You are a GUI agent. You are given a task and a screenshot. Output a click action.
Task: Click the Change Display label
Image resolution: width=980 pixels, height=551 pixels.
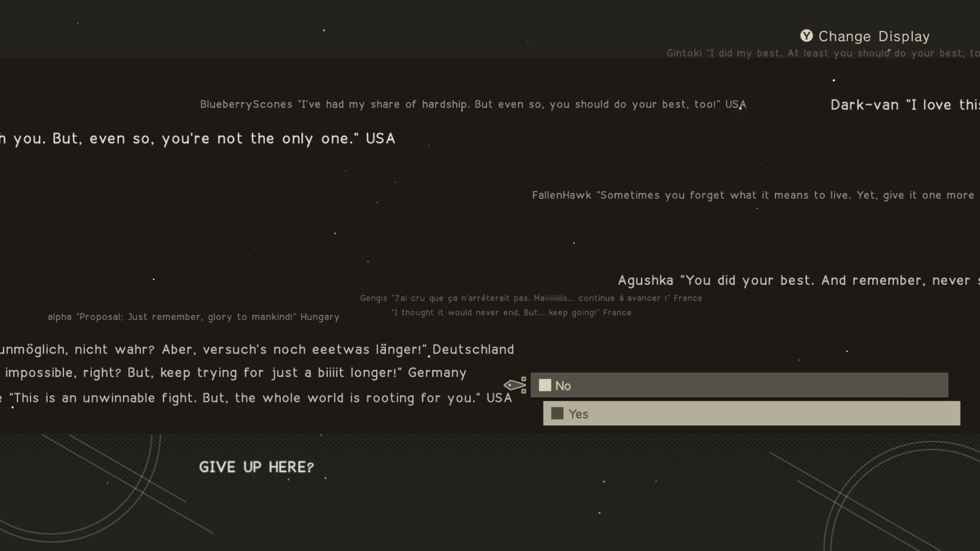874,37
